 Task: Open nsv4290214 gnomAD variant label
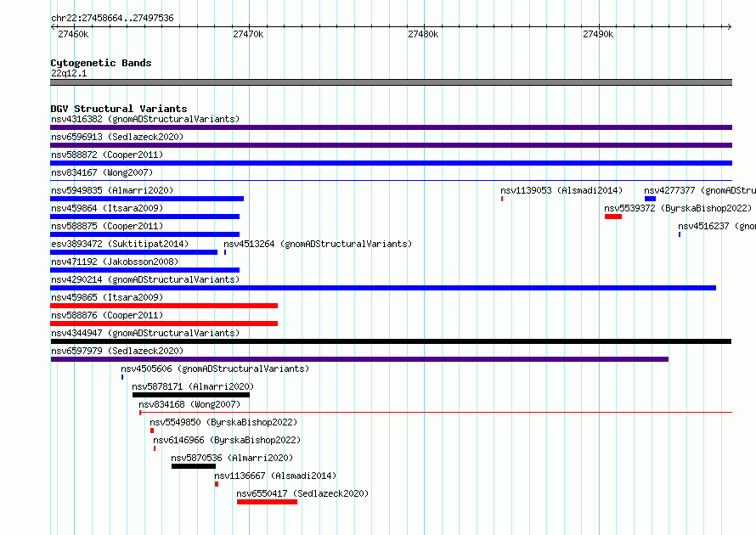pos(145,279)
